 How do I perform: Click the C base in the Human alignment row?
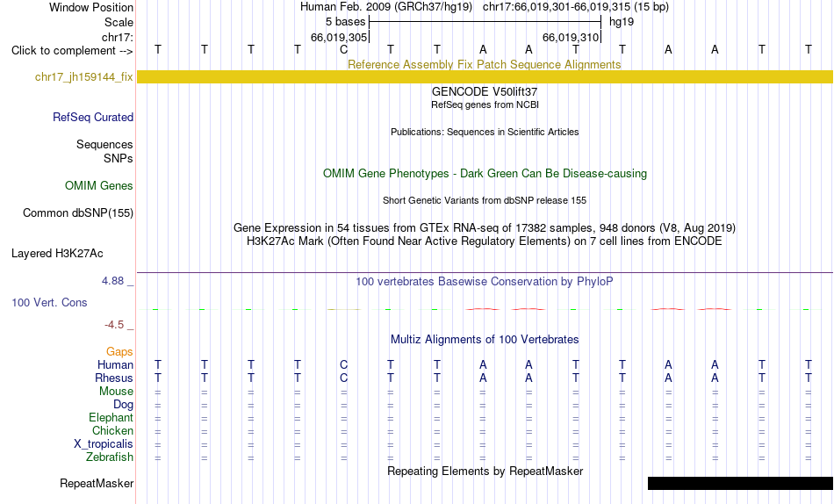coord(343,365)
